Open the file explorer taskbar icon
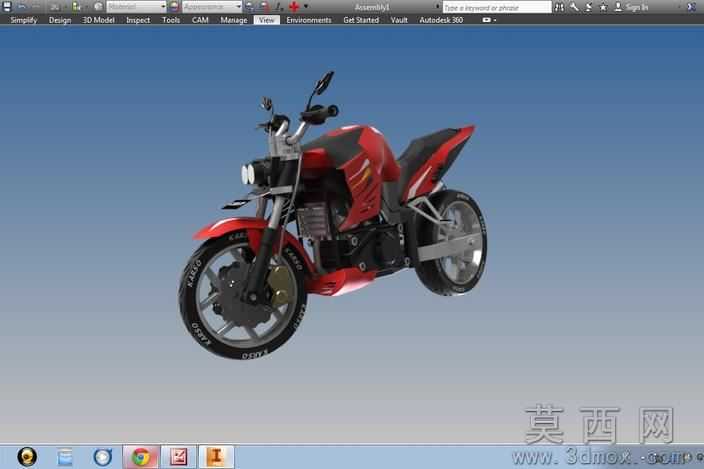This screenshot has height=469, width=704. point(65,457)
